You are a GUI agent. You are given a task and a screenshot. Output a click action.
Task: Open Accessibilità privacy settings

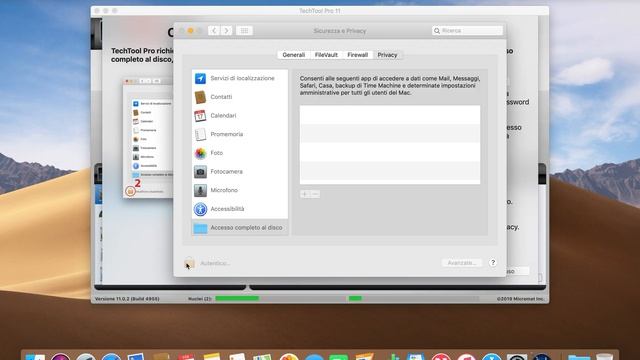tap(240, 209)
